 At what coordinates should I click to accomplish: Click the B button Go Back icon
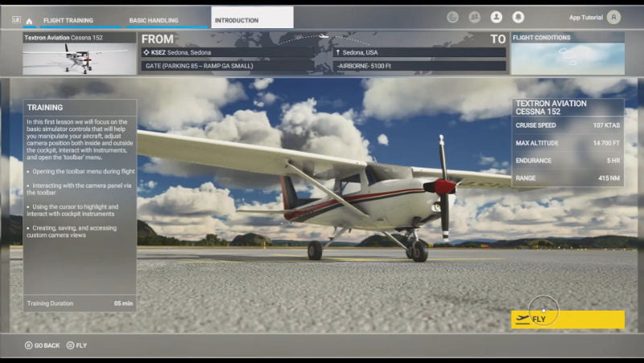28,345
